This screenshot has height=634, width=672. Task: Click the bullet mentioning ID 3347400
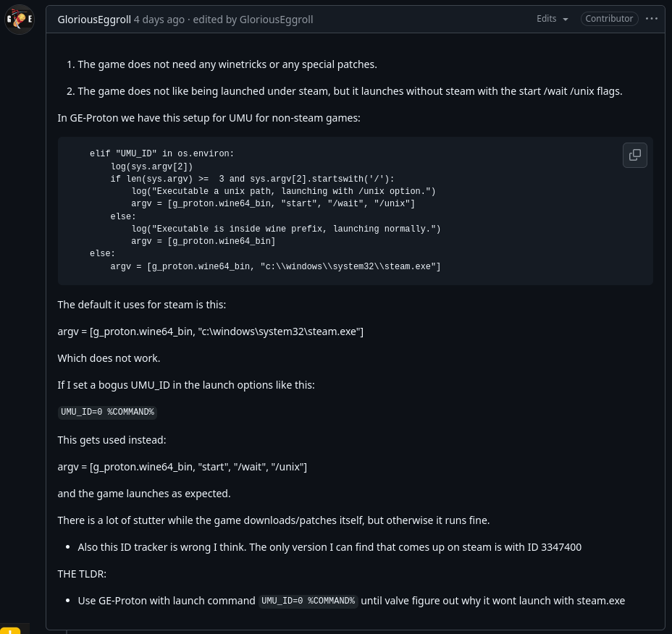pyautogui.click(x=329, y=547)
